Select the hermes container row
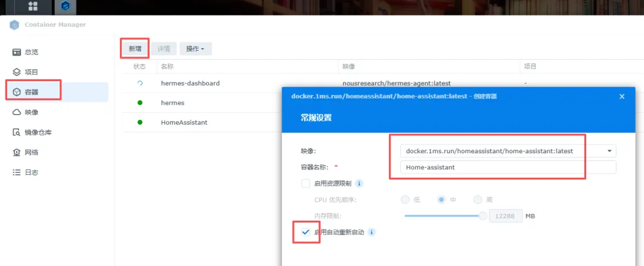Viewport: 644px width, 266px height. (x=203, y=103)
